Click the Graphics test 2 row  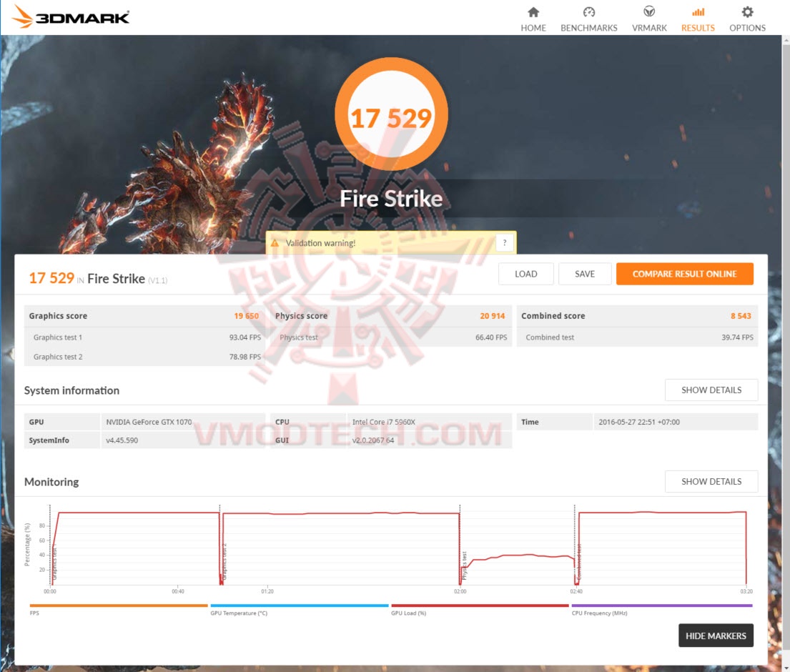(144, 357)
